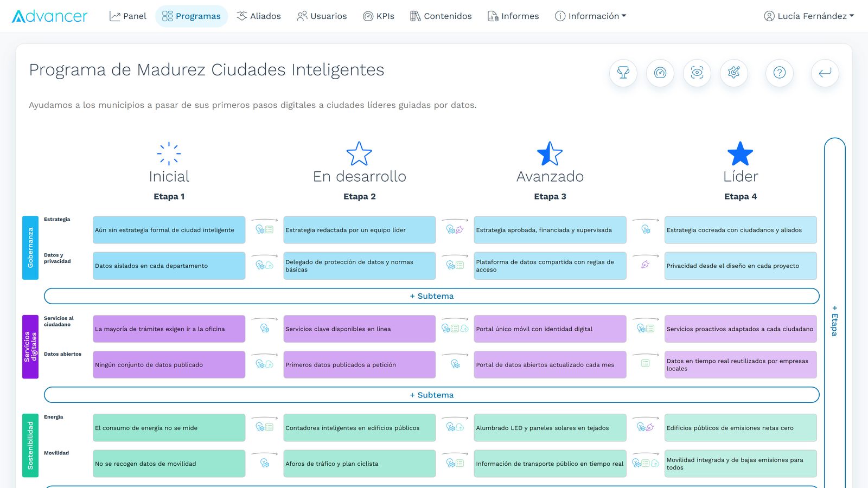868x488 pixels.
Task: Open the 'Portal único móvil con identidad digital' card
Action: point(550,329)
